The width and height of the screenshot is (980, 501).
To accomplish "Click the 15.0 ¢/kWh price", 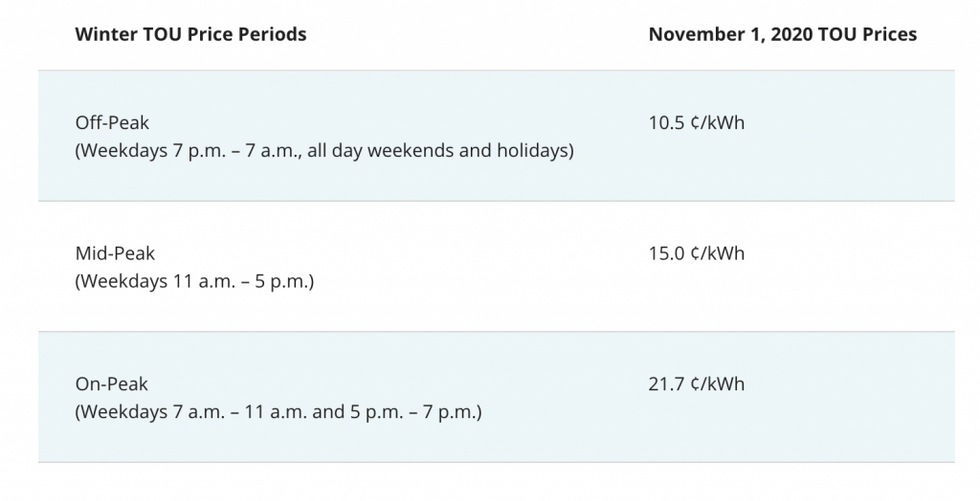I will [696, 253].
